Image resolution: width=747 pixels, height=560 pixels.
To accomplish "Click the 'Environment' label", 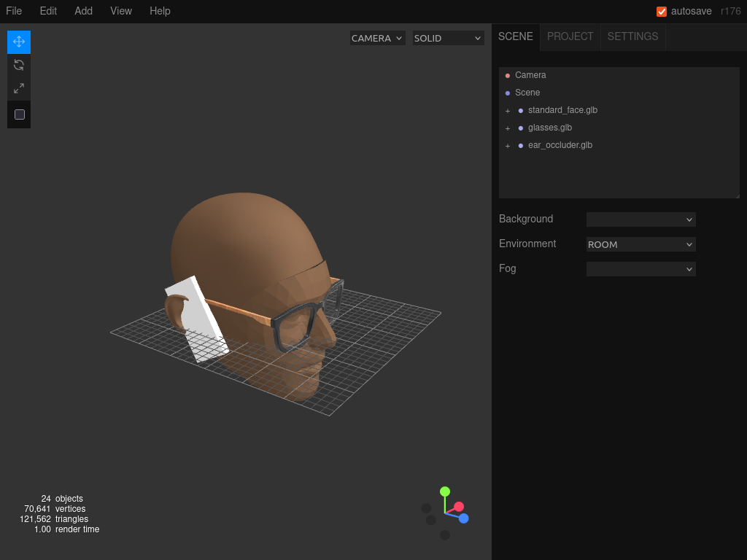I will (527, 244).
